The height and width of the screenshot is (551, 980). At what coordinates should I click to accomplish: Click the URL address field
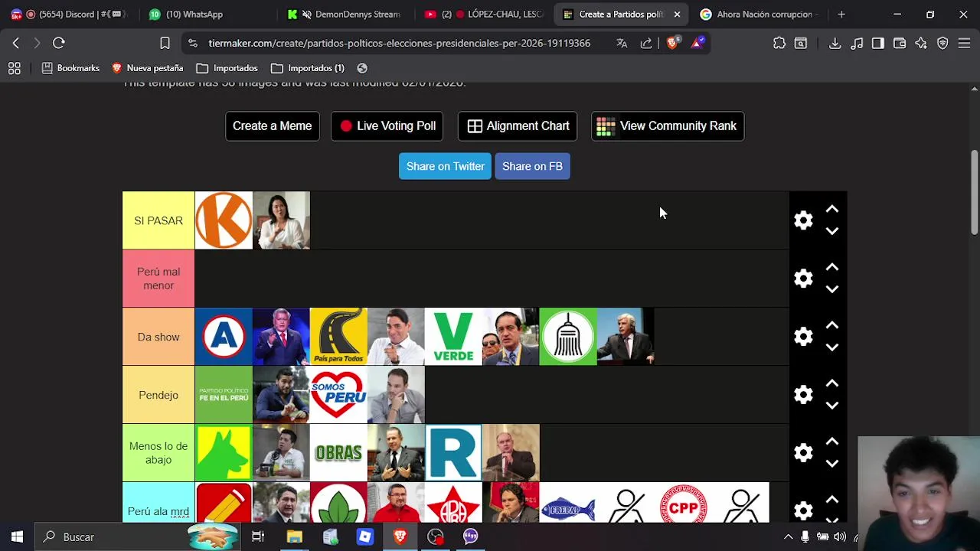pos(399,43)
